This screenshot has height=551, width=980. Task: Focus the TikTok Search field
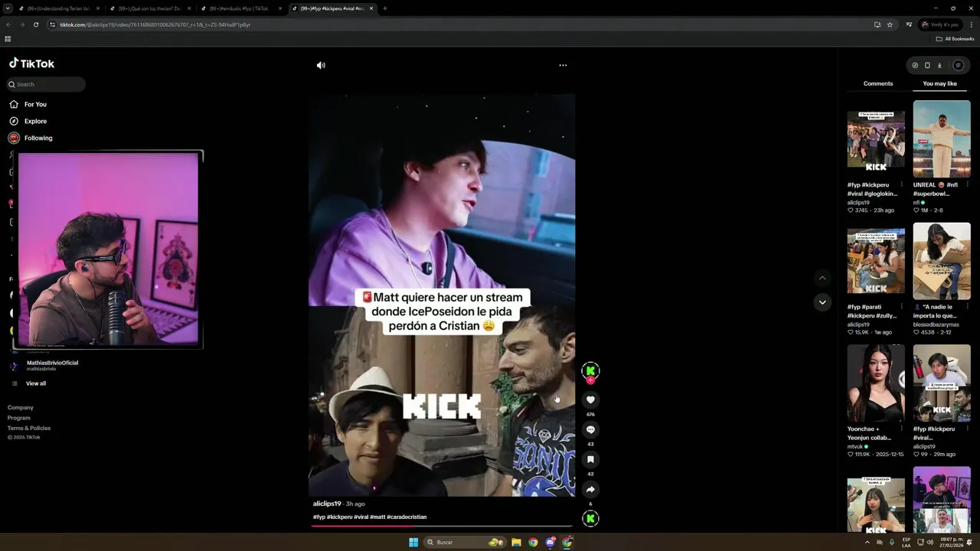pos(46,84)
